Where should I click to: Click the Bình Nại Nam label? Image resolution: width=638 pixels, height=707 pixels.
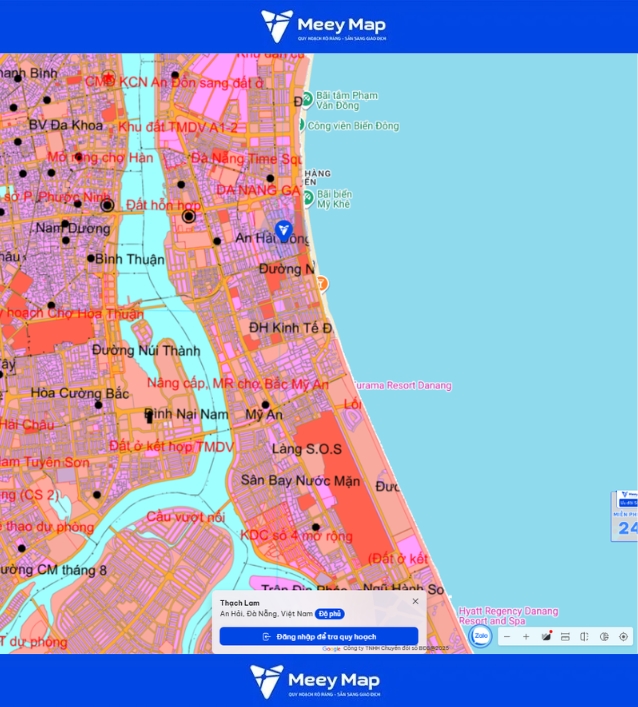click(x=186, y=413)
